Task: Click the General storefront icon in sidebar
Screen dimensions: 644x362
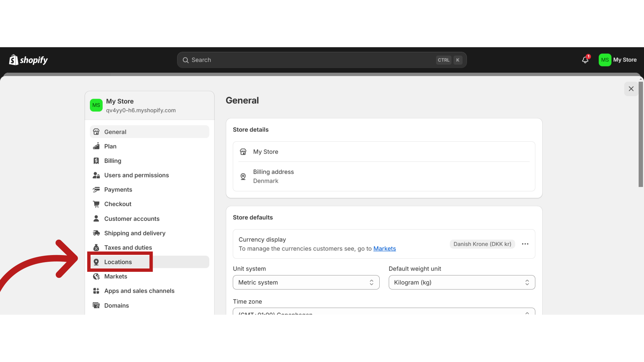Action: pos(96,132)
